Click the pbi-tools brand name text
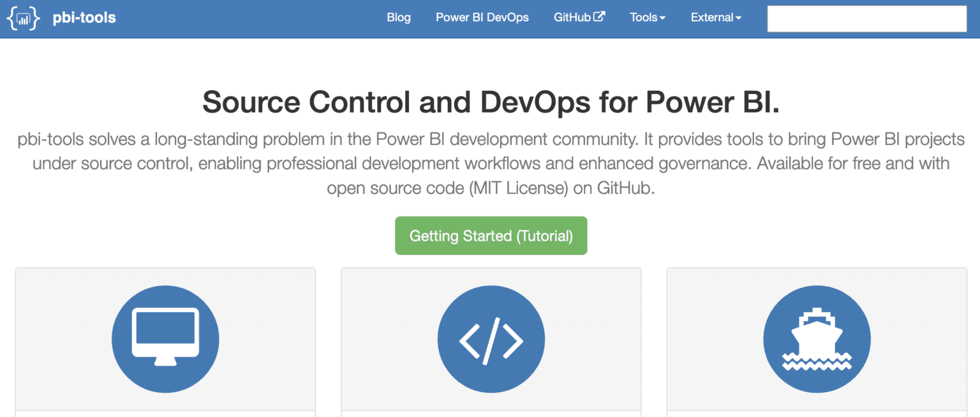 coord(85,18)
